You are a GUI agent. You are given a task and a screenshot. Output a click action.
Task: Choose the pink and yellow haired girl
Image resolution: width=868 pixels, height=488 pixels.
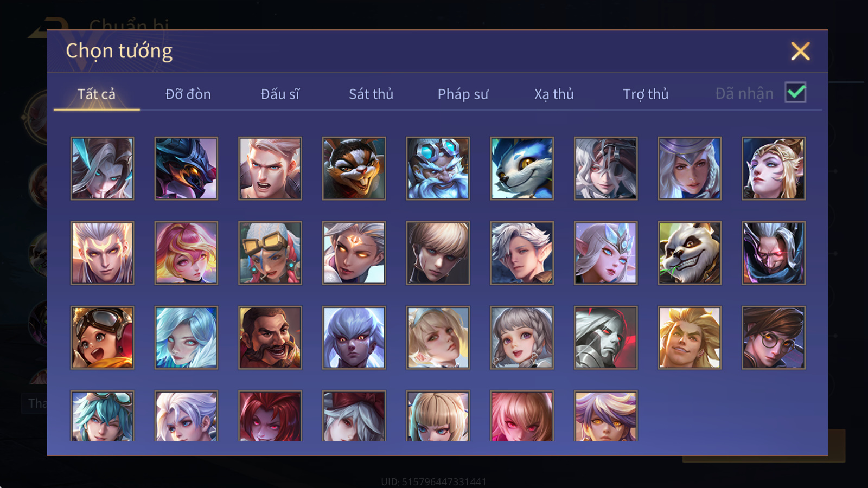coord(186,253)
